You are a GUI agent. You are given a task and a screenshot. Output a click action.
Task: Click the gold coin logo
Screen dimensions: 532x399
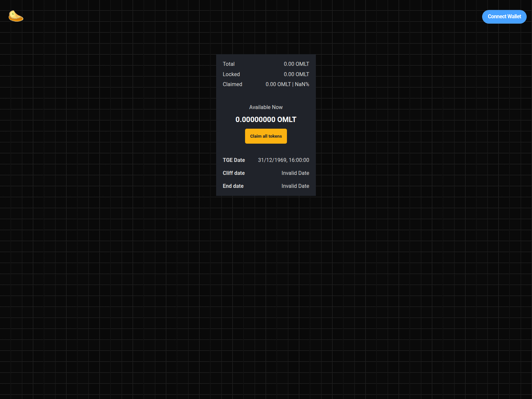(16, 16)
